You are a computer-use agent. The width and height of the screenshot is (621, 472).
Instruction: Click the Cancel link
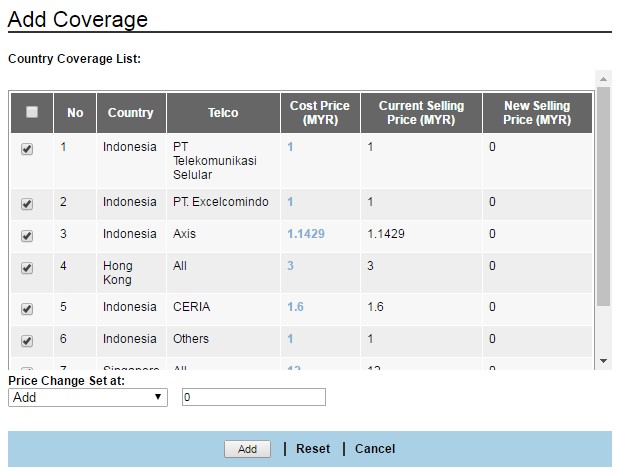tap(375, 449)
